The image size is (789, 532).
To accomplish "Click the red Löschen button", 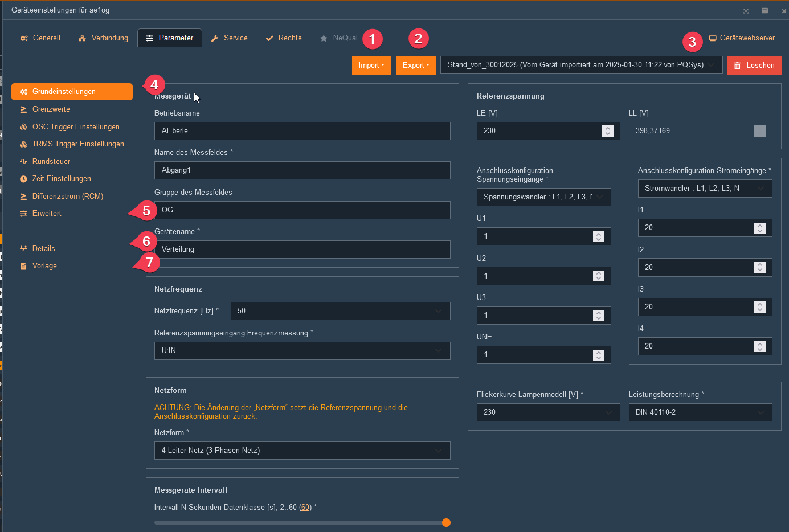I will coord(754,66).
